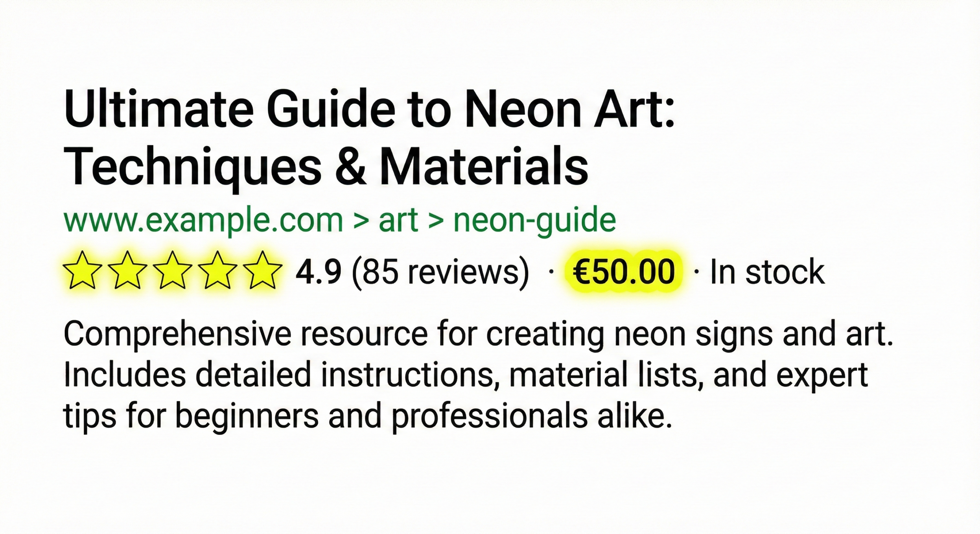This screenshot has width=980, height=534.
Task: Click the dot separator before the price
Action: [x=551, y=272]
